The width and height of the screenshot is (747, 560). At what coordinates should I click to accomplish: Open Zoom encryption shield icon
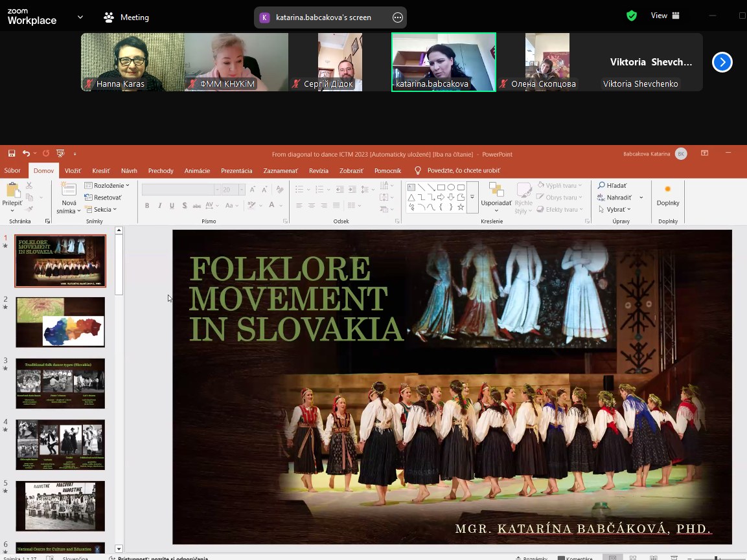(632, 16)
